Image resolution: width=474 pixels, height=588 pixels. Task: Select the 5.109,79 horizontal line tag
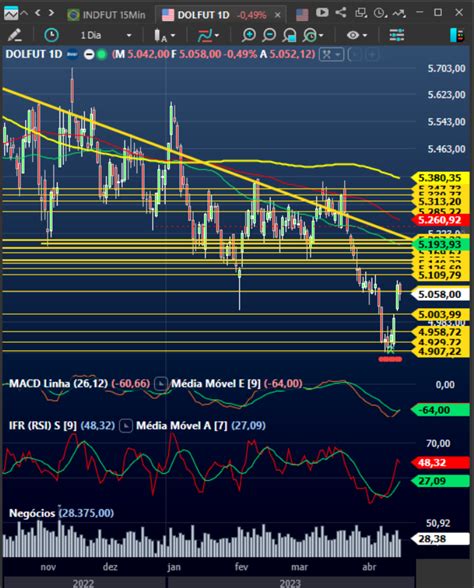coord(440,276)
